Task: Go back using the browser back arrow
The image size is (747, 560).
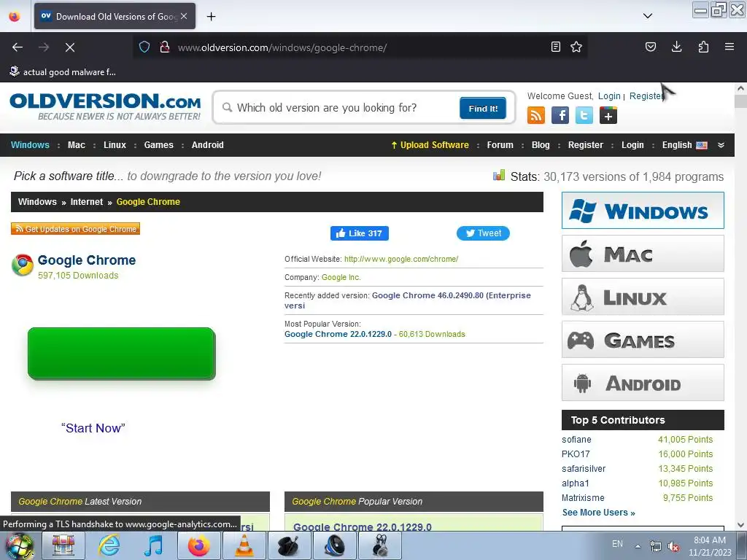Action: click(x=18, y=47)
